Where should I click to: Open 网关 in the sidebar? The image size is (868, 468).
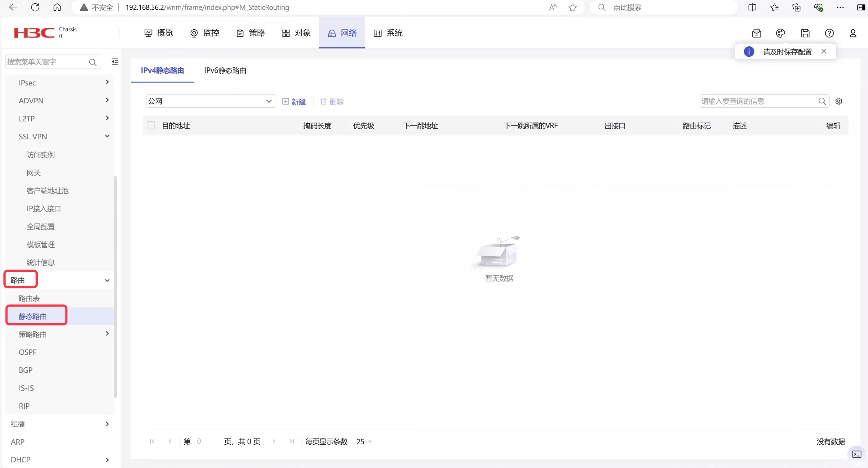(x=34, y=173)
